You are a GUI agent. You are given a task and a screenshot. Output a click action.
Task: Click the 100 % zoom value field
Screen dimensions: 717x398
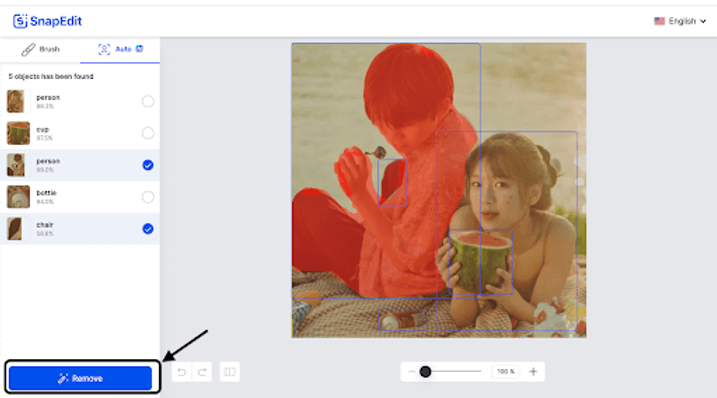pos(506,371)
